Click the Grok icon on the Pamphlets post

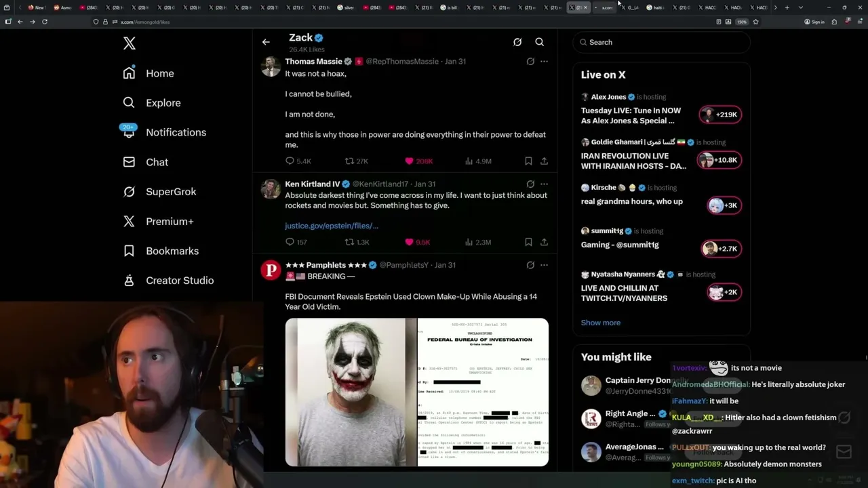530,266
